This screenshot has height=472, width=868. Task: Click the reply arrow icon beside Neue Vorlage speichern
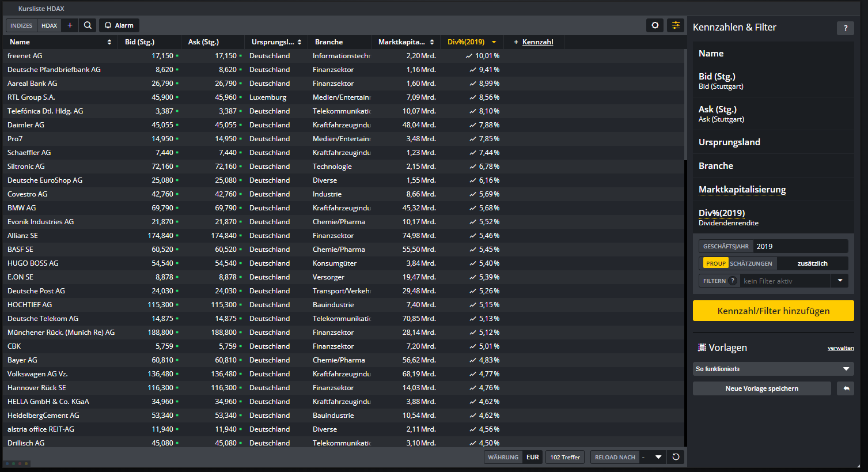coord(846,388)
